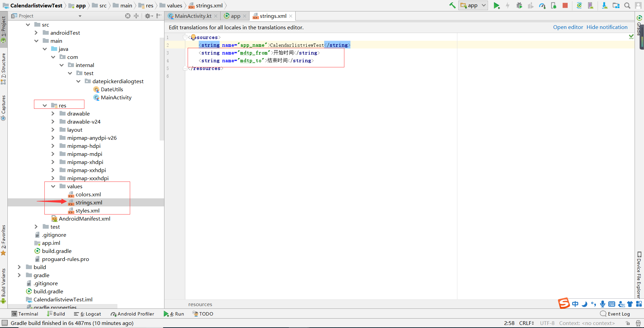The height and width of the screenshot is (328, 644).
Task: Click the user account avatar icon
Action: coord(638,5)
